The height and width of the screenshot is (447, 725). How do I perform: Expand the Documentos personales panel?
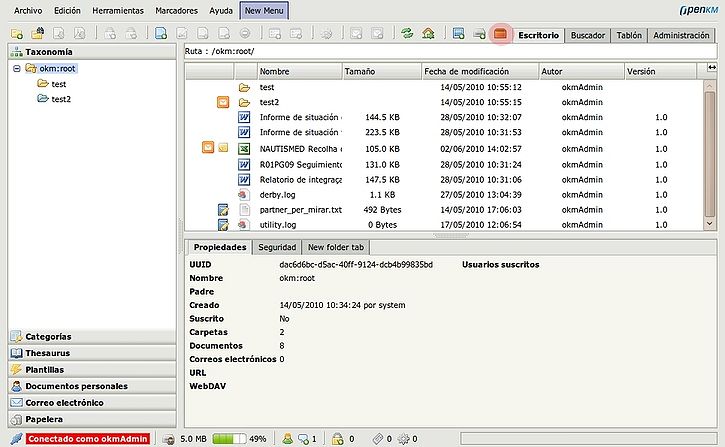click(92, 386)
